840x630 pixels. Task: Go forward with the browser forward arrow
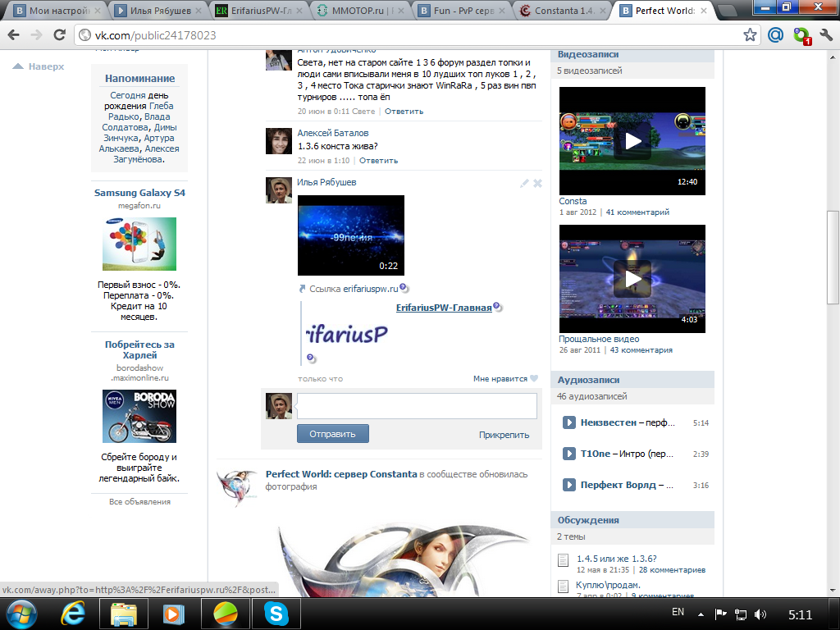(36, 35)
